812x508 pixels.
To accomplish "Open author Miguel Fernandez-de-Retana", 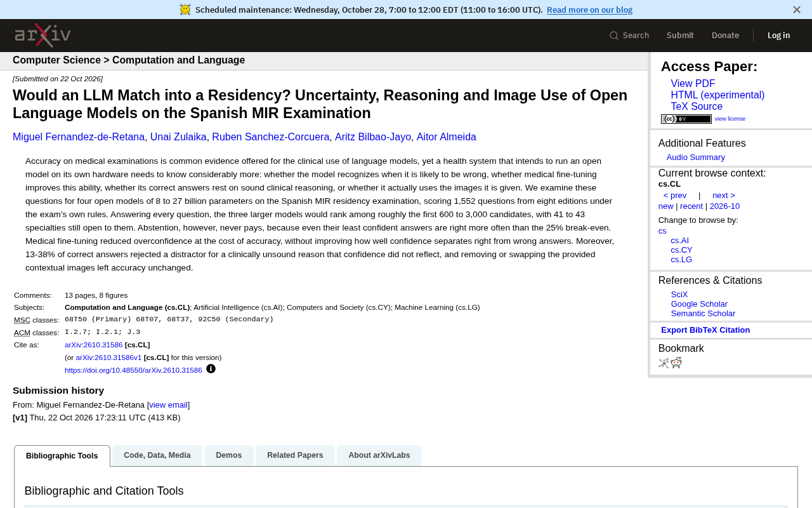I will 79,137.
